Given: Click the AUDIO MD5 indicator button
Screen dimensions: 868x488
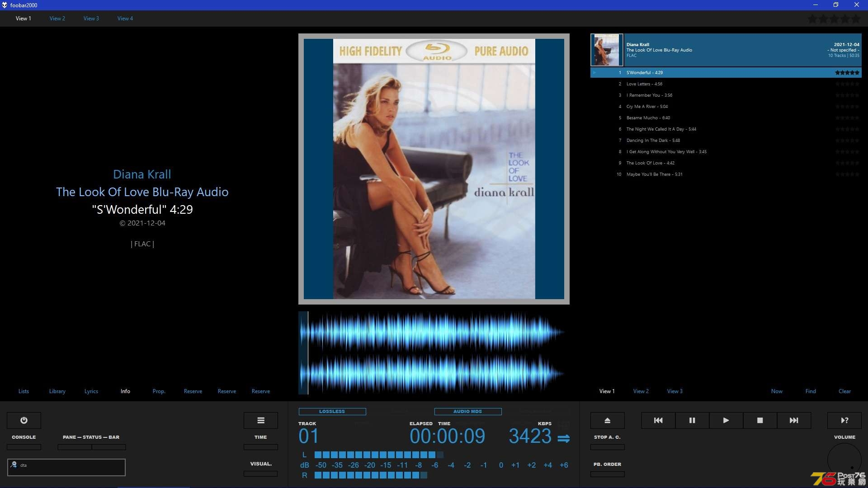Looking at the screenshot, I should coord(468,412).
